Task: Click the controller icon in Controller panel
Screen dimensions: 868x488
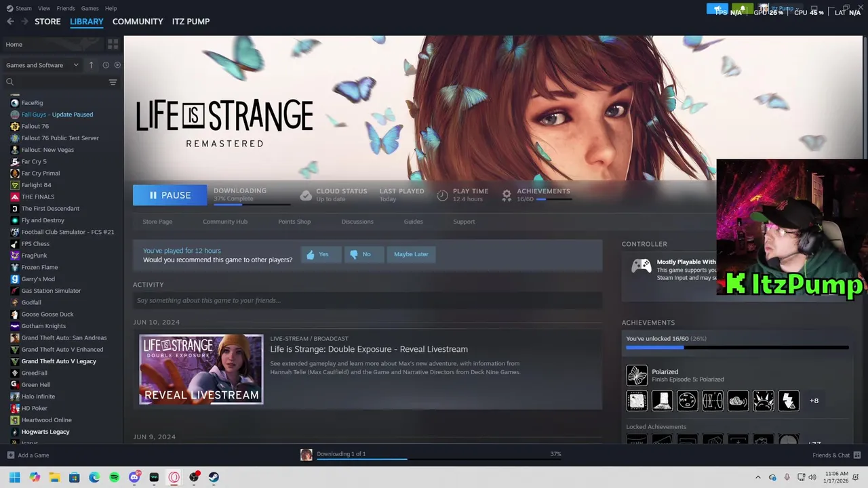Action: (641, 266)
